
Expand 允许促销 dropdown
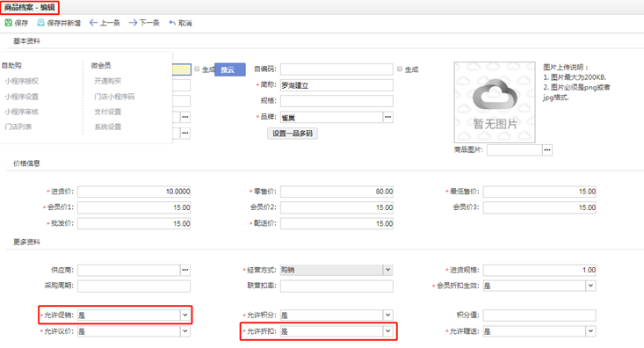coord(185,315)
